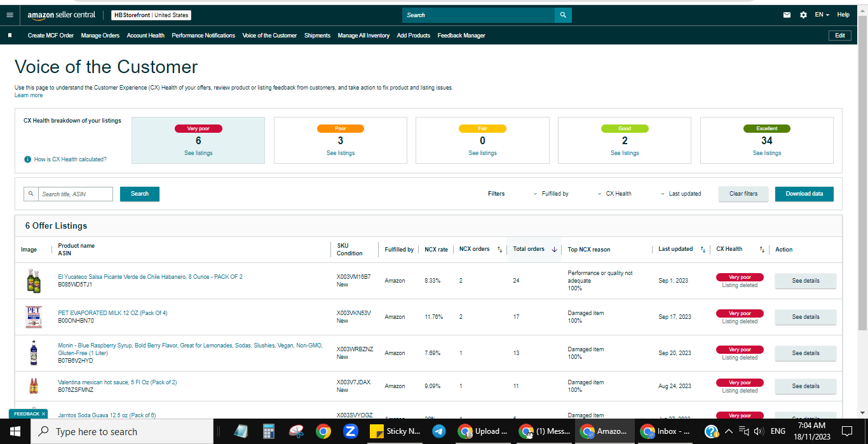The image size is (868, 444).
Task: Open Windows Start menu
Action: coord(15,431)
